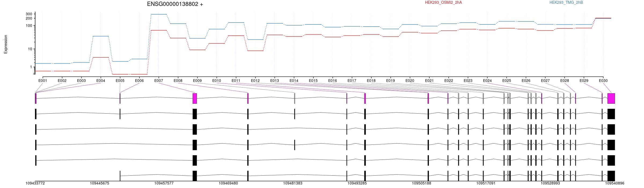This screenshot has width=644, height=188.
Task: Click exon label E026
Action: [x=526, y=81]
